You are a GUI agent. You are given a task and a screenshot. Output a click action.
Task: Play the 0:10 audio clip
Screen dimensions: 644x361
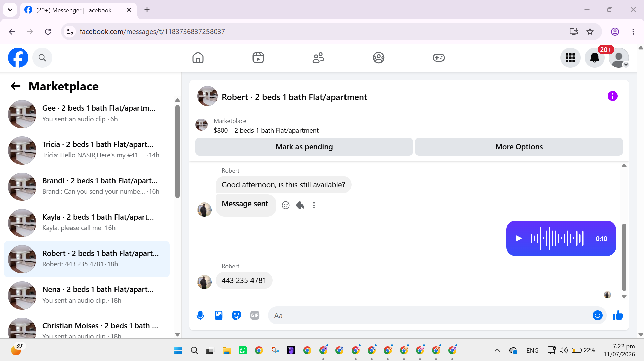tap(518, 238)
